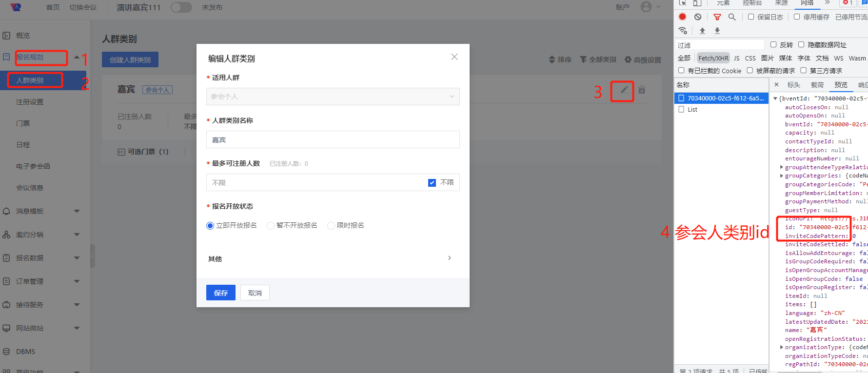Expand the 消息模板 sidebar menu
This screenshot has width=868, height=373.
[77, 211]
